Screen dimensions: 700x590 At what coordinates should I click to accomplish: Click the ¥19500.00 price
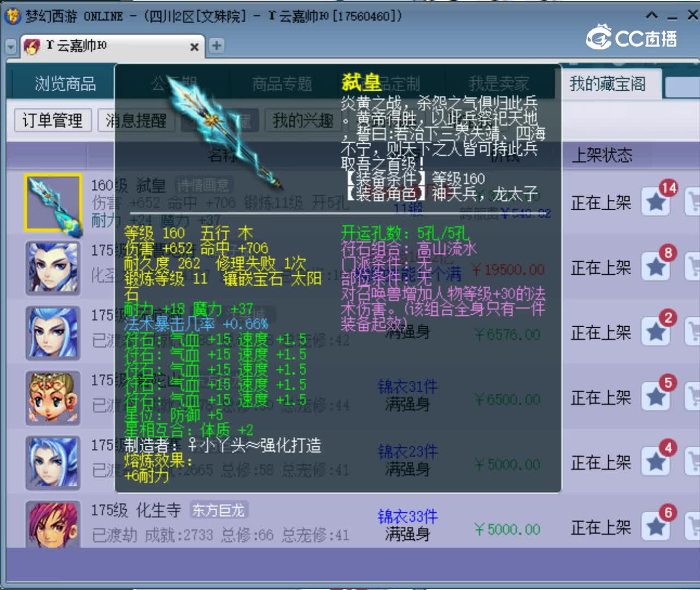click(508, 269)
